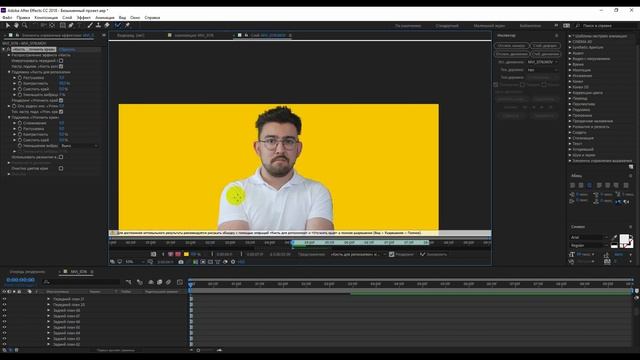Select the Zoom magnifier tool
The image size is (640, 360).
coord(24,25)
